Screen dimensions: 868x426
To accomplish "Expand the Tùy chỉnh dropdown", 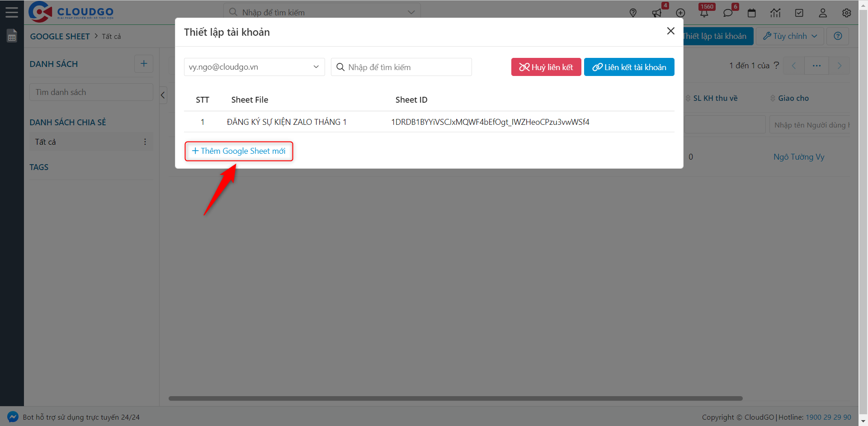I will 790,36.
